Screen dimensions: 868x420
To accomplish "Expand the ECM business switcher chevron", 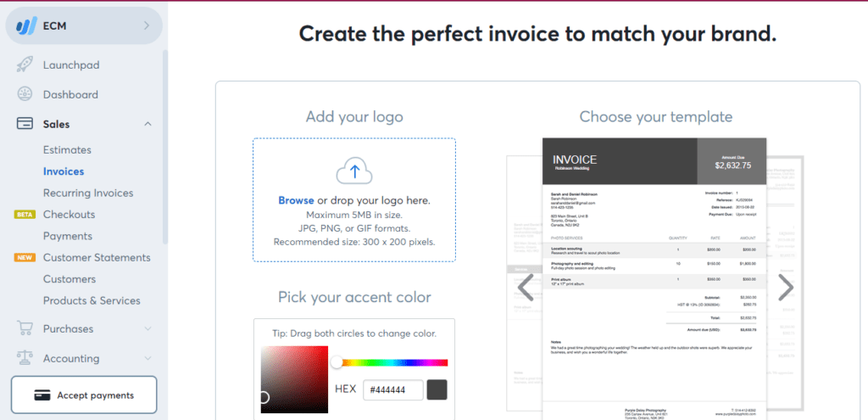I will [147, 25].
